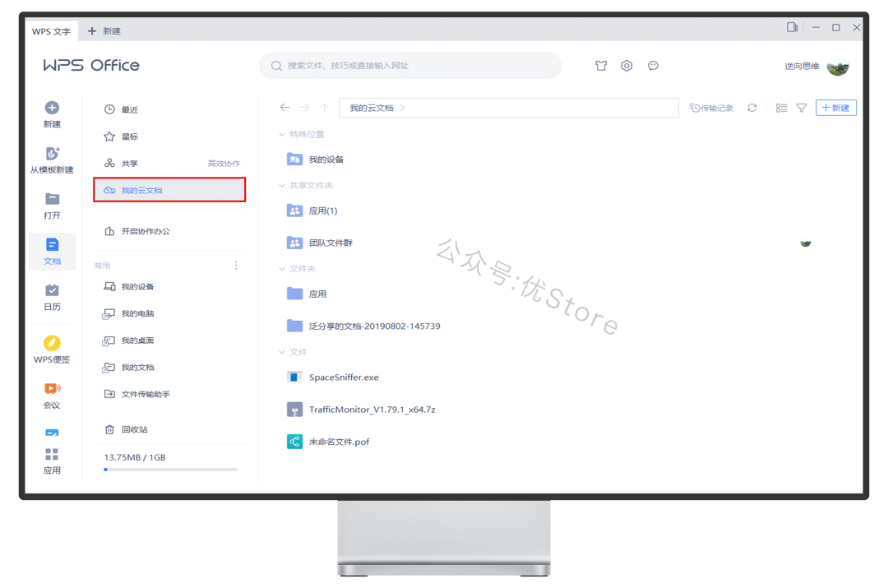Collapse the 文件夹 section
888x588 pixels.
pyautogui.click(x=282, y=269)
